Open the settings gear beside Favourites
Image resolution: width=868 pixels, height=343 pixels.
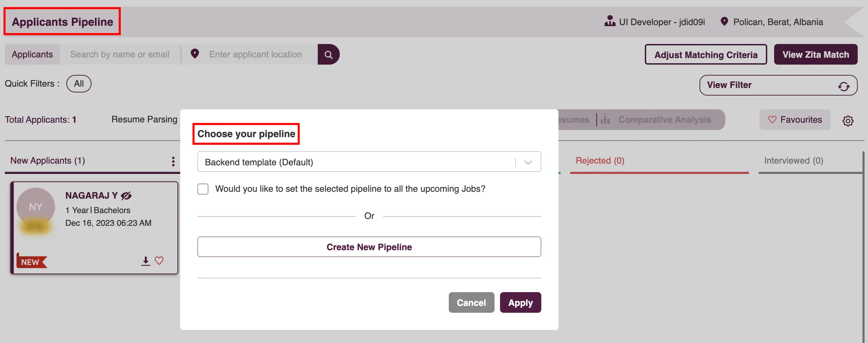click(x=848, y=120)
